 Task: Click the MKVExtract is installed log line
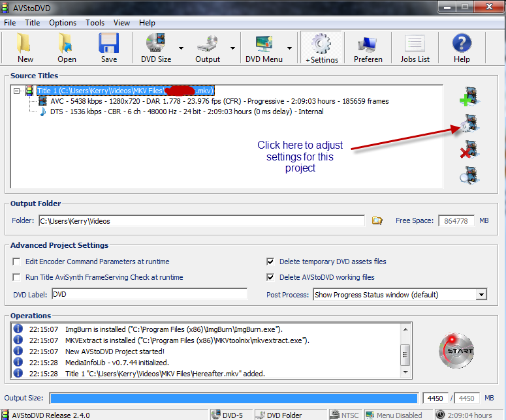click(187, 340)
